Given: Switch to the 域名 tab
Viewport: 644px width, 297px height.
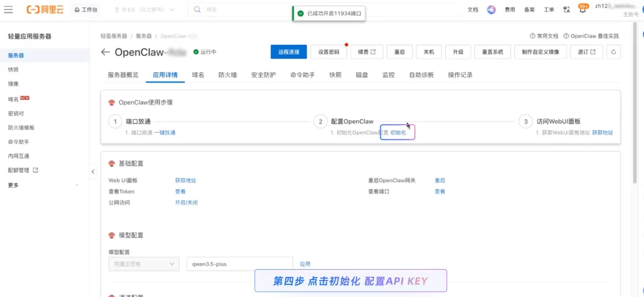Looking at the screenshot, I should pos(198,75).
